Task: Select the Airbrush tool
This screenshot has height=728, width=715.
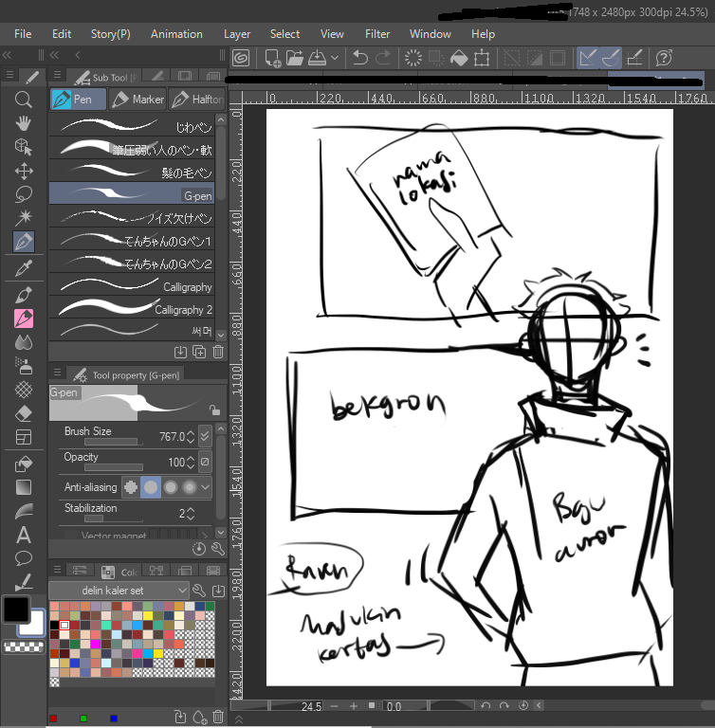Action: [x=23, y=366]
